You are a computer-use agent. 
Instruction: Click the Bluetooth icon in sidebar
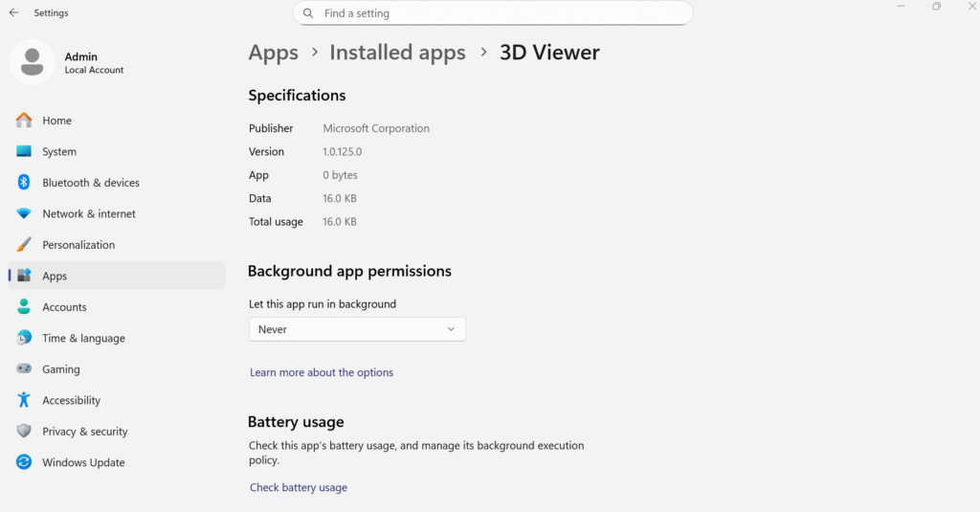point(24,182)
